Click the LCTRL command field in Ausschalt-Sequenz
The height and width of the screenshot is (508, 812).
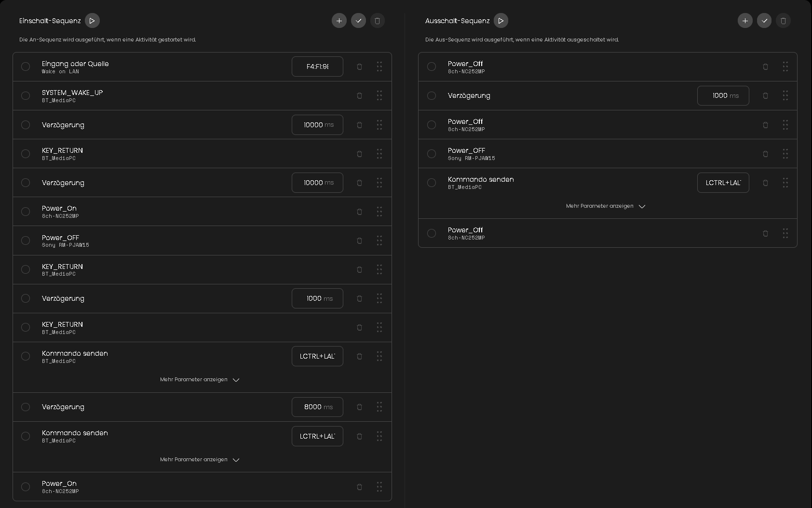click(x=723, y=183)
